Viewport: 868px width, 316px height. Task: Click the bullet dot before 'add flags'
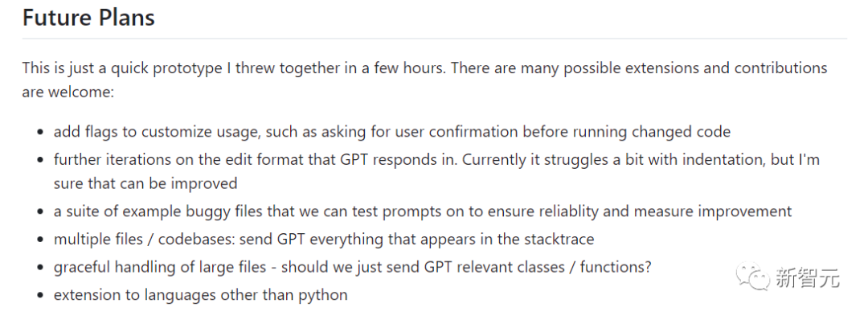[40, 133]
